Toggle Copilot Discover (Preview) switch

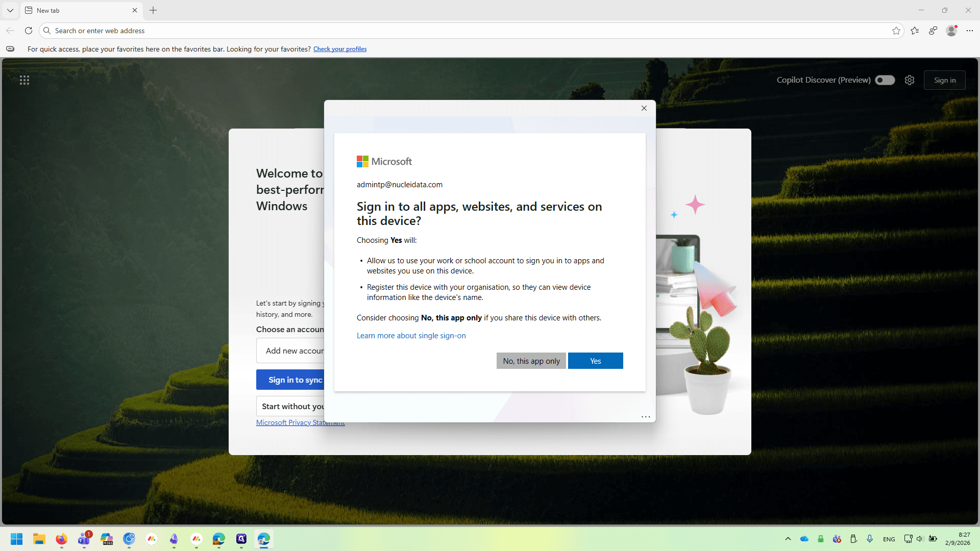pyautogui.click(x=885, y=80)
